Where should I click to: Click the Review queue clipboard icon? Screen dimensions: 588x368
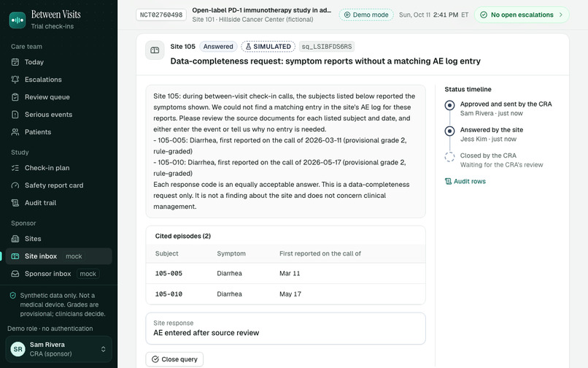[15, 97]
